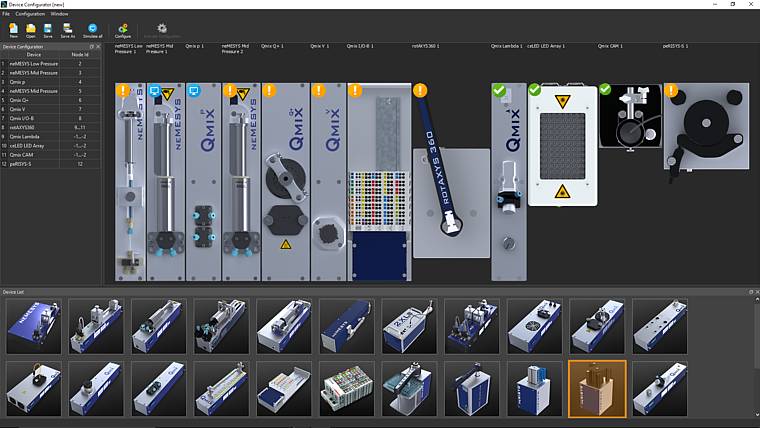Float the Device Configuration panel
Screen dimensions: 760x428
click(92, 47)
